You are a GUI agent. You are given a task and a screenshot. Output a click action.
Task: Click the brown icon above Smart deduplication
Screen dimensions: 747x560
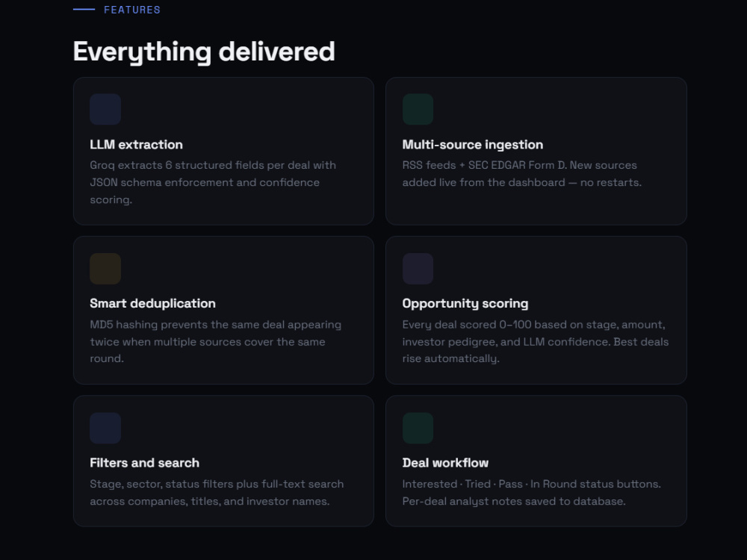pyautogui.click(x=105, y=269)
